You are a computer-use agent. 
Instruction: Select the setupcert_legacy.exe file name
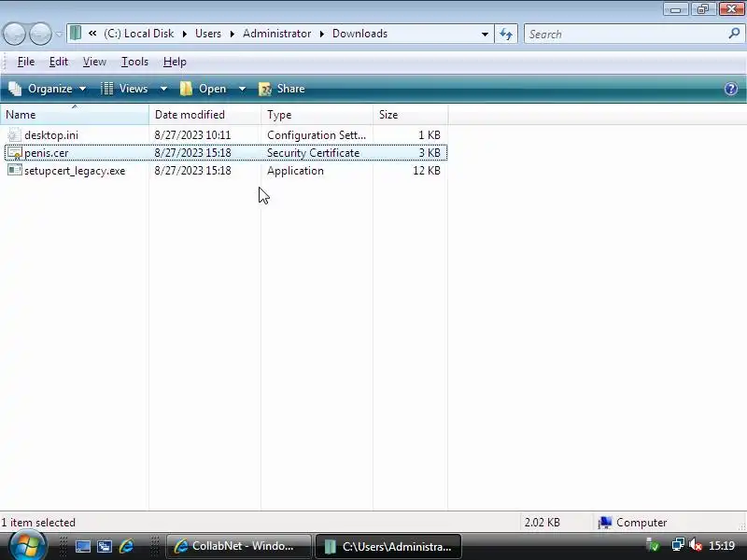point(75,171)
